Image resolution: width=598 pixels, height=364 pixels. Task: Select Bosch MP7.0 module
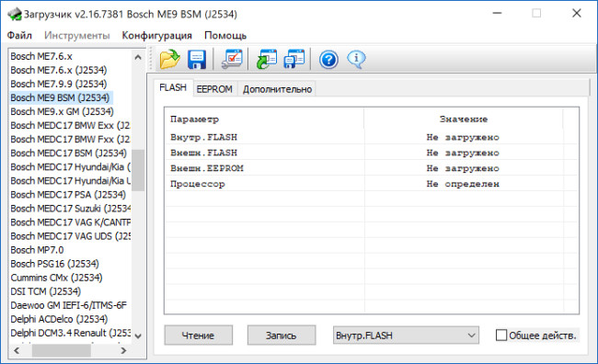pyautogui.click(x=37, y=250)
